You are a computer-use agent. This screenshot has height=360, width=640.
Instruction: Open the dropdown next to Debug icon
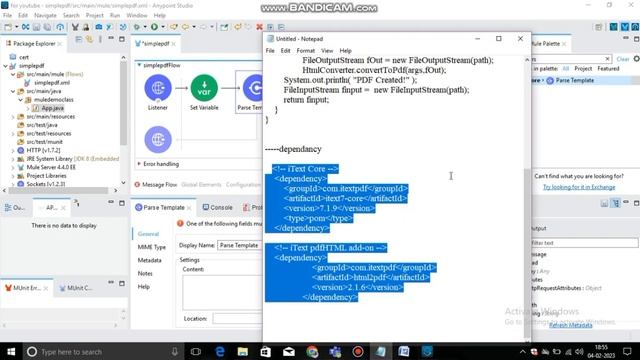click(144, 27)
